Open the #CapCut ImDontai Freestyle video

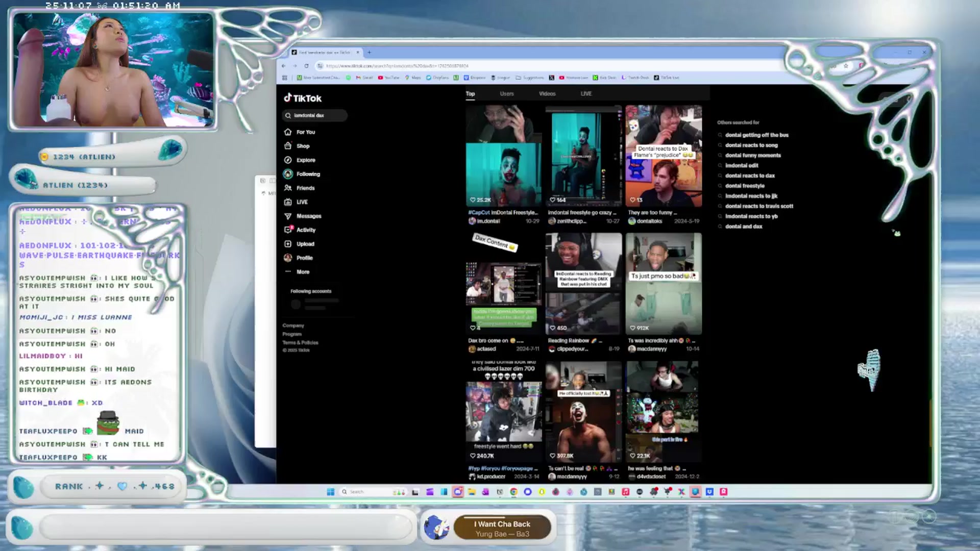(x=503, y=156)
